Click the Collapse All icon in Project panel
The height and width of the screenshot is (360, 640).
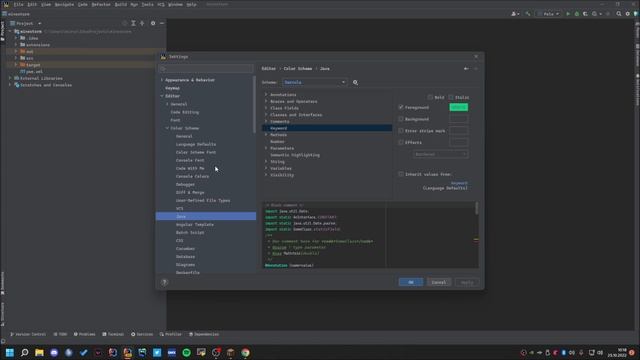pos(142,23)
